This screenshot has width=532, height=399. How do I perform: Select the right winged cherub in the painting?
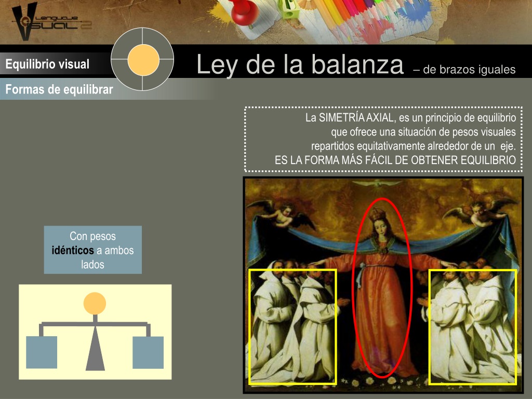click(480, 212)
